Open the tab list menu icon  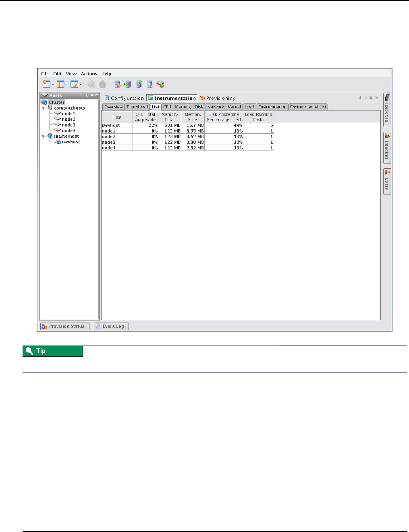[371, 98]
